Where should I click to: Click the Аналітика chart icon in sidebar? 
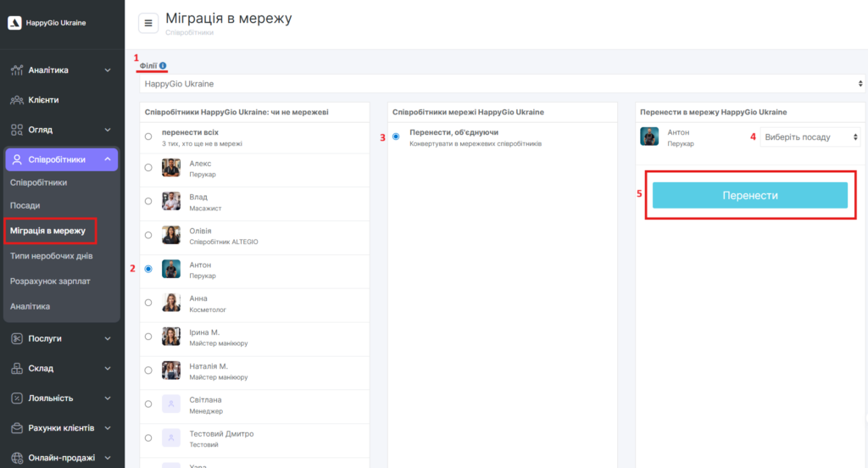pos(17,70)
